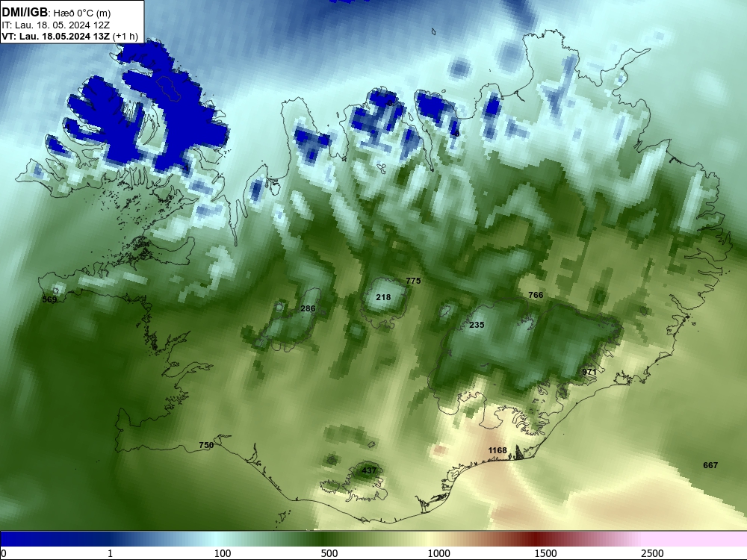This screenshot has height=560, width=747.
Task: Click the IT: Lau. 18. 05. 2024 12Z line
Action: (x=56, y=25)
